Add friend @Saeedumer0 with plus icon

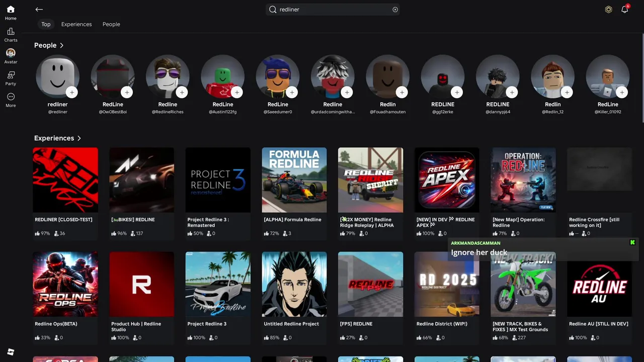pos(292,93)
